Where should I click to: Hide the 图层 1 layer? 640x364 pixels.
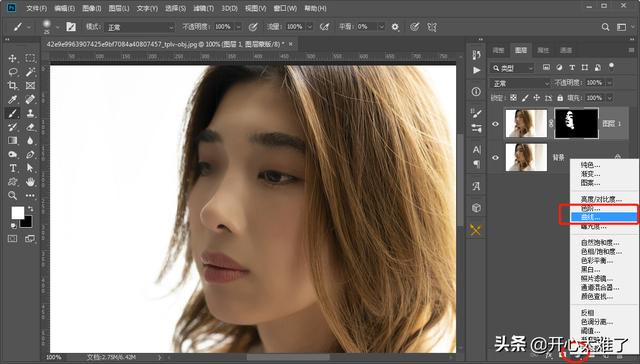(496, 124)
